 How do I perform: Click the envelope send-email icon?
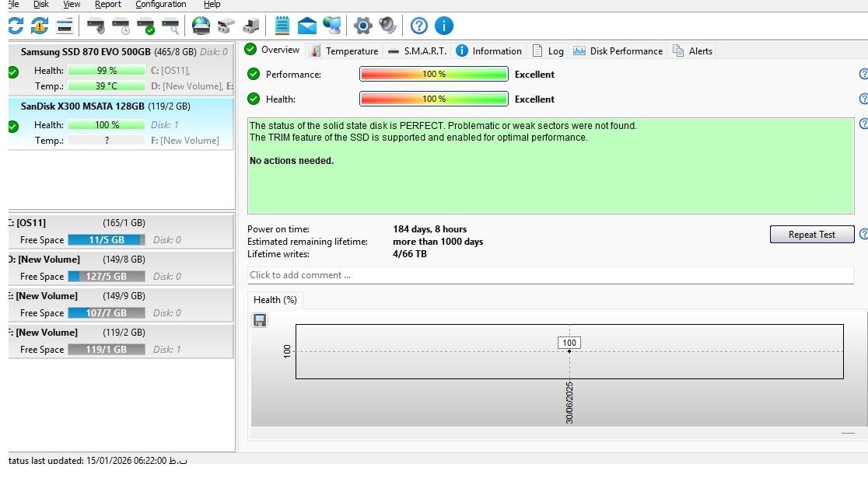click(307, 26)
